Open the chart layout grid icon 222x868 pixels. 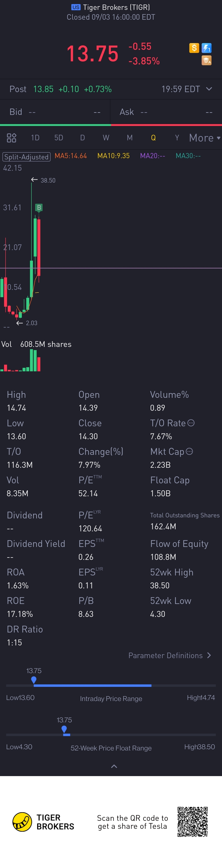pyautogui.click(x=12, y=138)
